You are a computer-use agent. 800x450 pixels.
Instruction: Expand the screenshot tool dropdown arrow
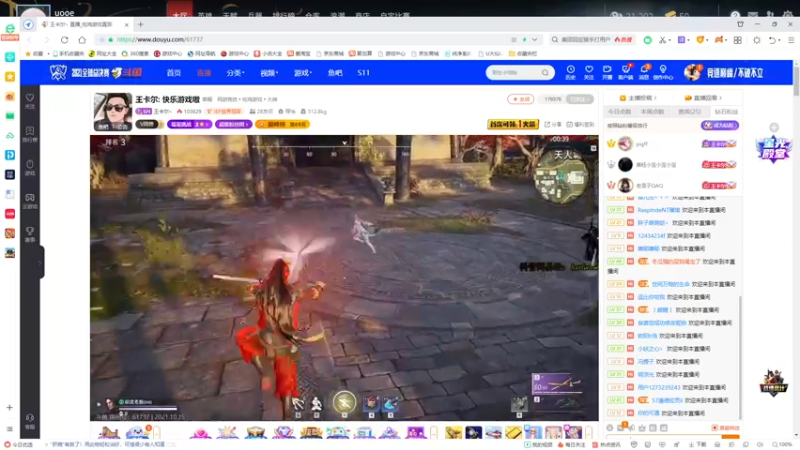(x=669, y=40)
